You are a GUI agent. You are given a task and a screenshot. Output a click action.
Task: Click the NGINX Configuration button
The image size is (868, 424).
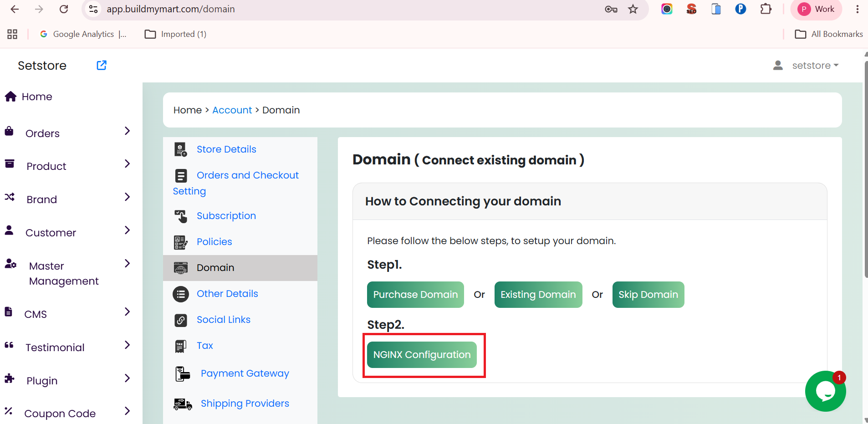tap(422, 355)
